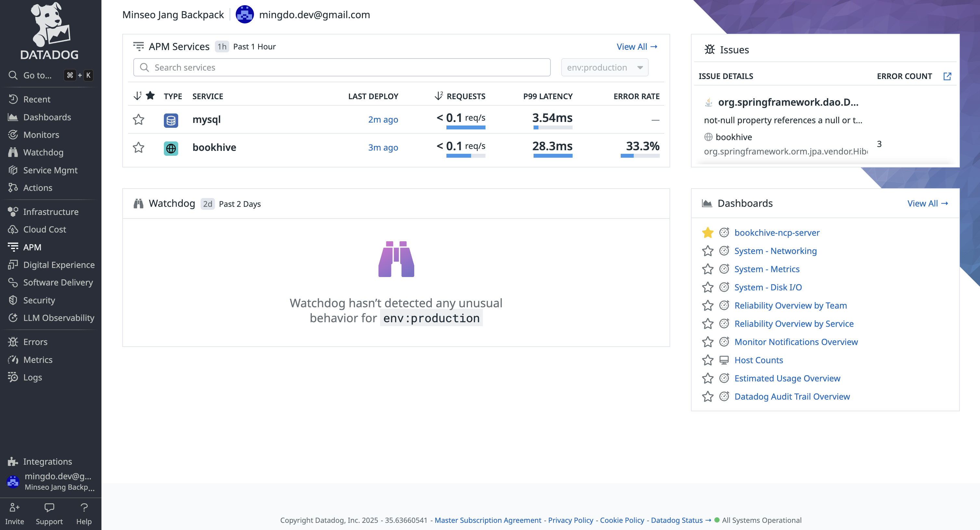Click the user avatar next to mingdo.dev@gmail.com

coord(245,14)
